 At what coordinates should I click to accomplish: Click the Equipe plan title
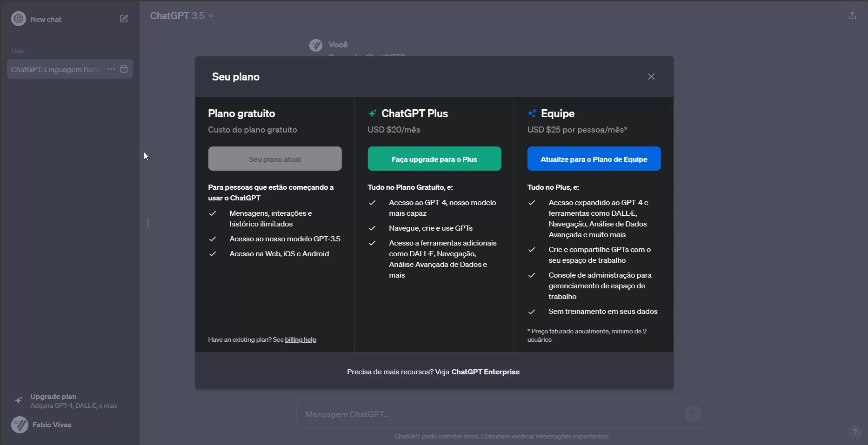tap(557, 113)
